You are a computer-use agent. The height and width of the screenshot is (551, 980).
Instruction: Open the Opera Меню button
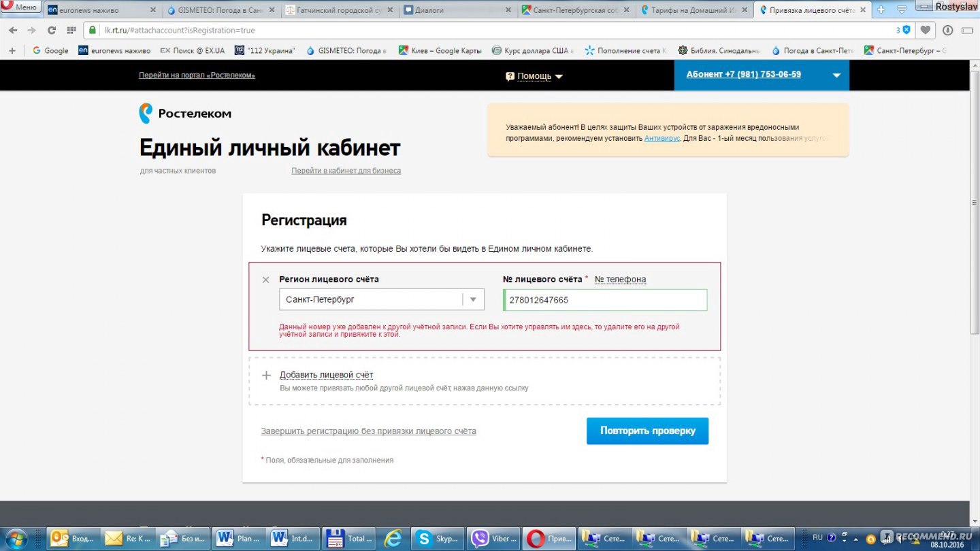point(20,7)
